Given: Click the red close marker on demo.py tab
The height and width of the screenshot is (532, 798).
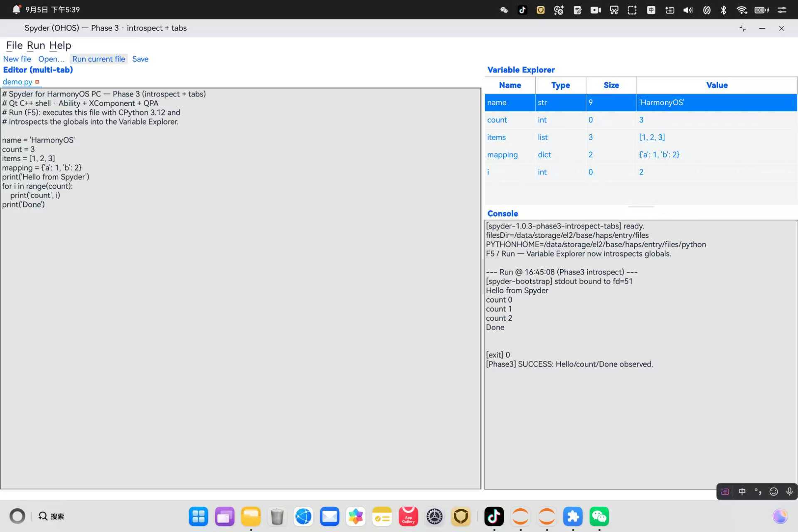Looking at the screenshot, I should [x=37, y=82].
